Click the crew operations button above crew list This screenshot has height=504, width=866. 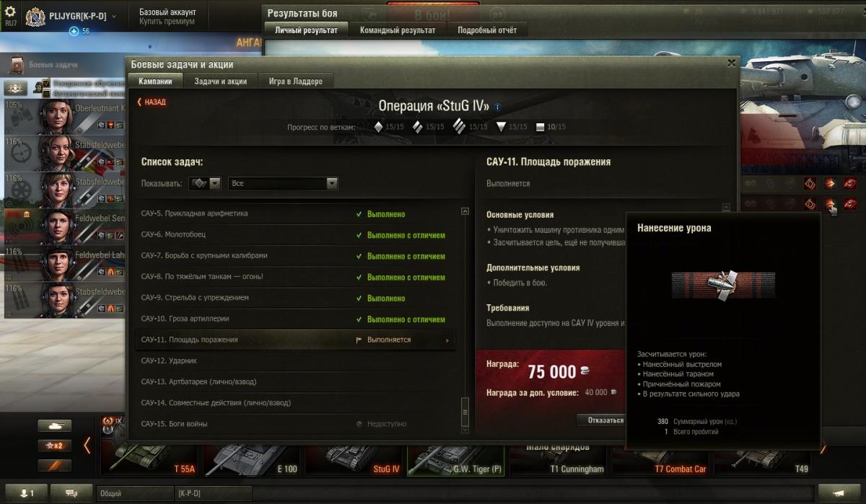coord(16,88)
